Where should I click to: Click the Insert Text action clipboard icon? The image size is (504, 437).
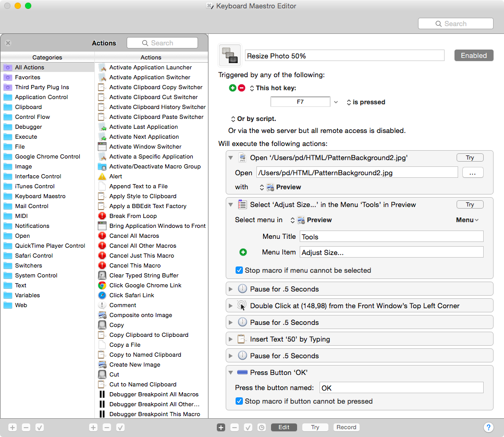242,339
